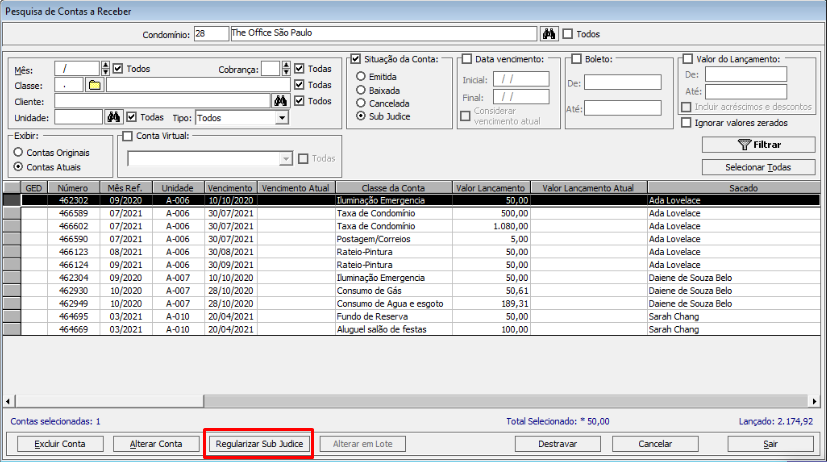The width and height of the screenshot is (827, 462).
Task: Sort by Classe da Conta header
Action: [x=393, y=188]
